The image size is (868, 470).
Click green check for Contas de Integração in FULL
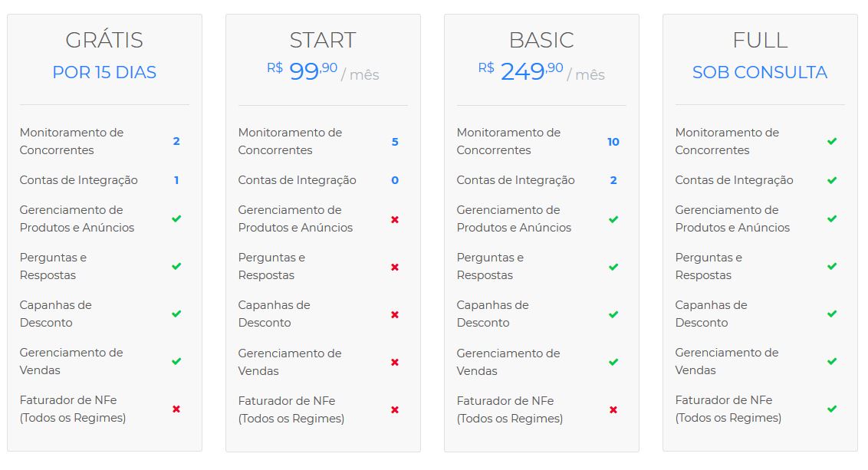831,180
